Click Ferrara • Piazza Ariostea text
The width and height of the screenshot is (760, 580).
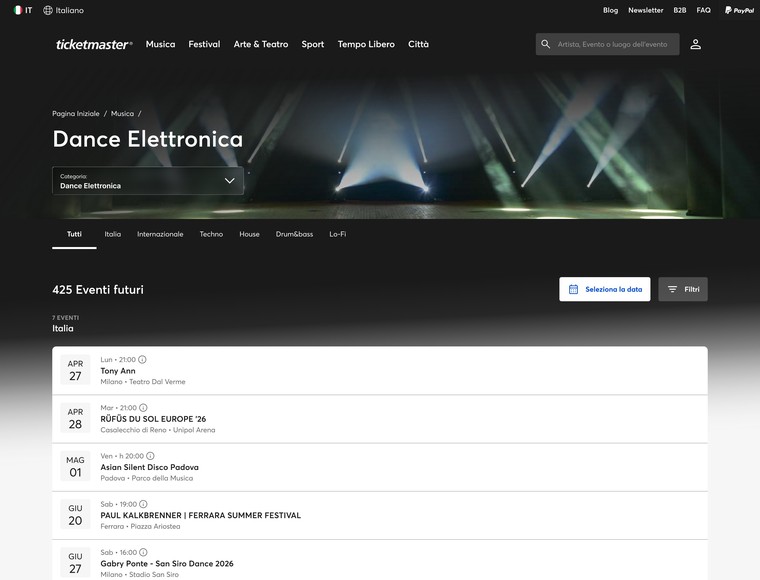pyautogui.click(x=140, y=526)
